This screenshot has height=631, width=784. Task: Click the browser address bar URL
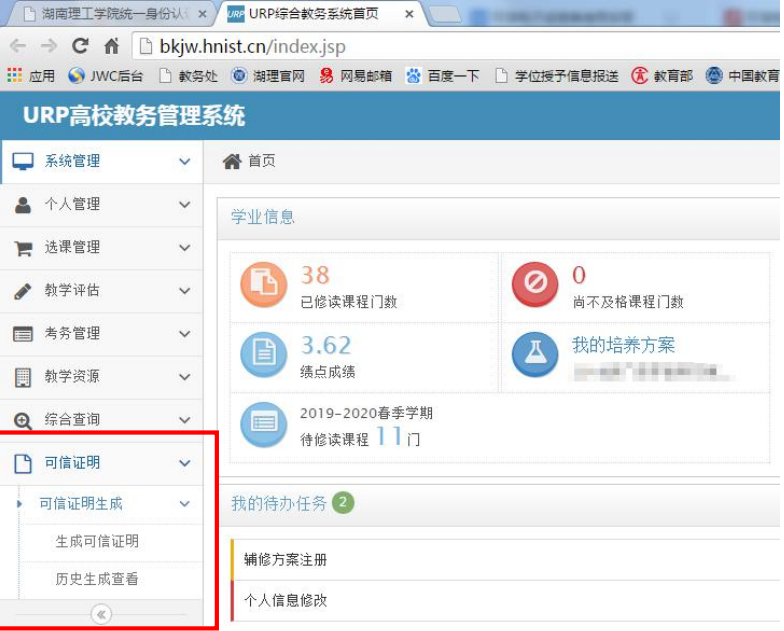(253, 46)
